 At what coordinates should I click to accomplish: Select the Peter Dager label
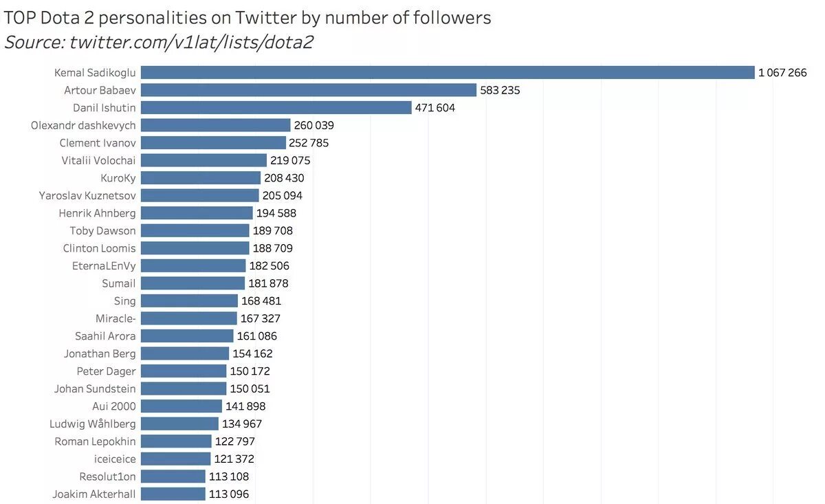click(x=106, y=371)
